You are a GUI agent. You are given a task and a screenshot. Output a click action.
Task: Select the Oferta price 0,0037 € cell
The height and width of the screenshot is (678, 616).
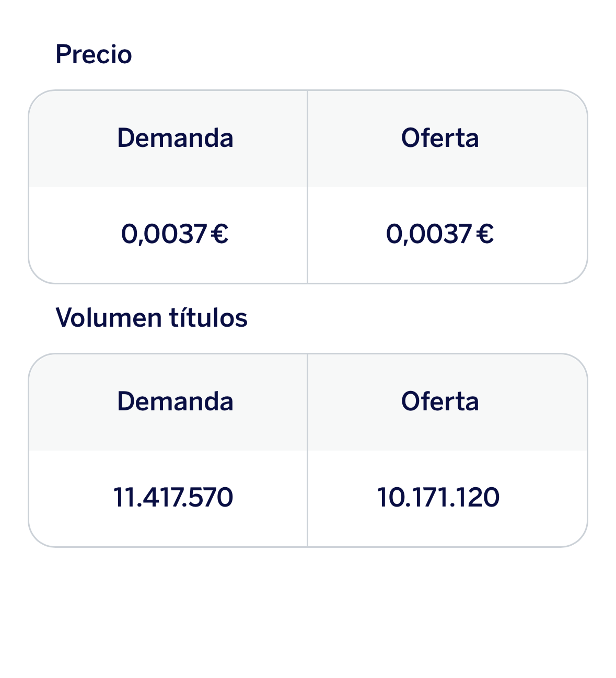(x=440, y=234)
